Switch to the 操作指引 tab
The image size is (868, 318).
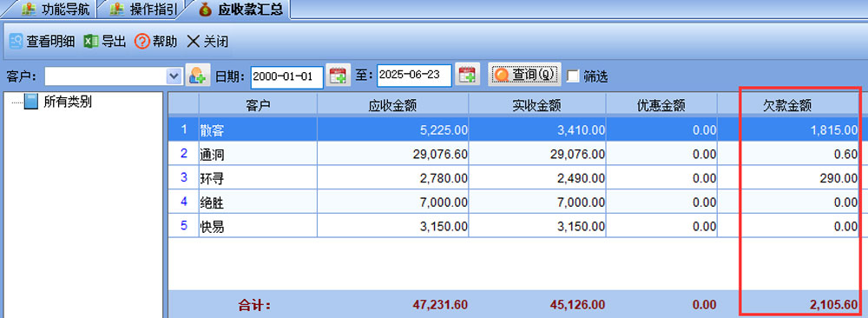pos(143,9)
